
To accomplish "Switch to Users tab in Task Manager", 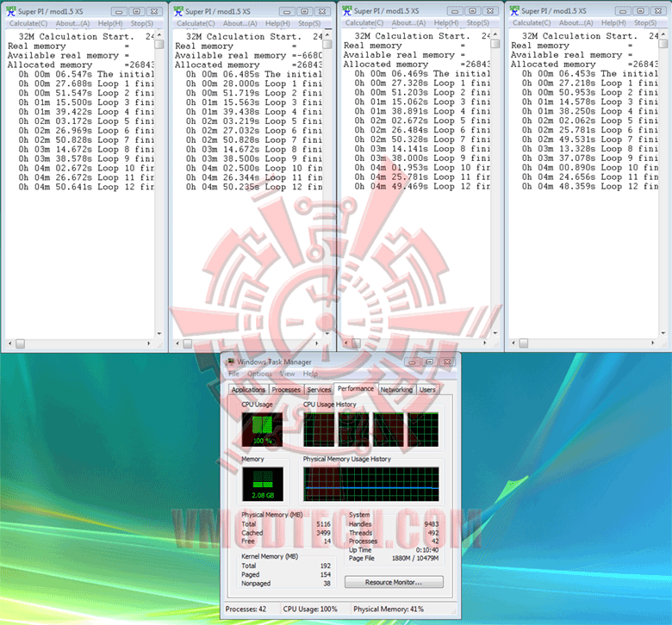I will click(427, 390).
